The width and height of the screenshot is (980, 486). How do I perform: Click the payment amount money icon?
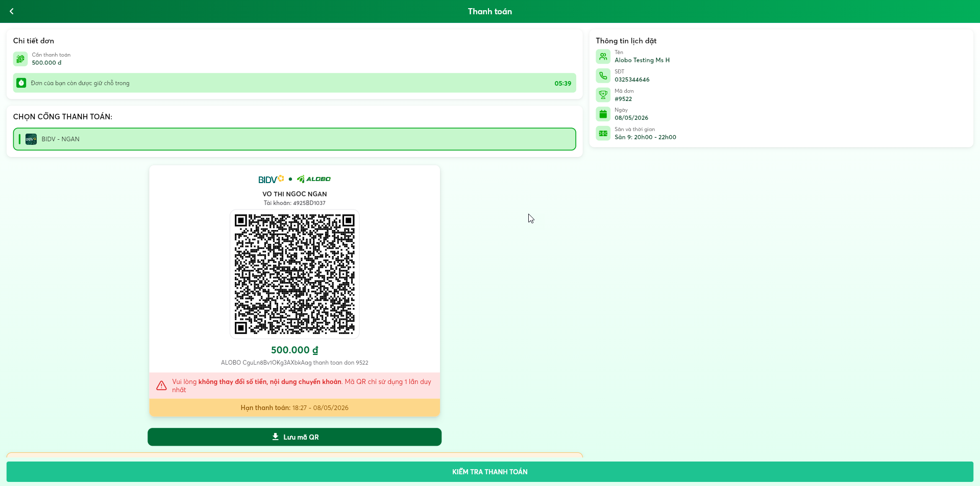click(20, 59)
